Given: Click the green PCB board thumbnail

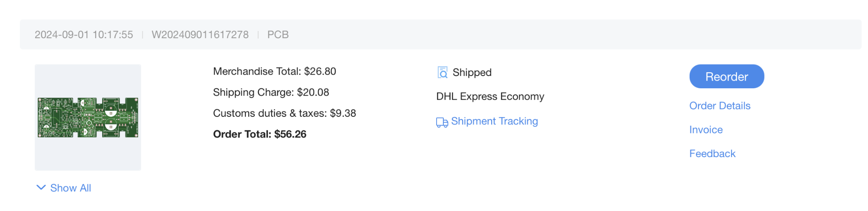Looking at the screenshot, I should click(88, 118).
